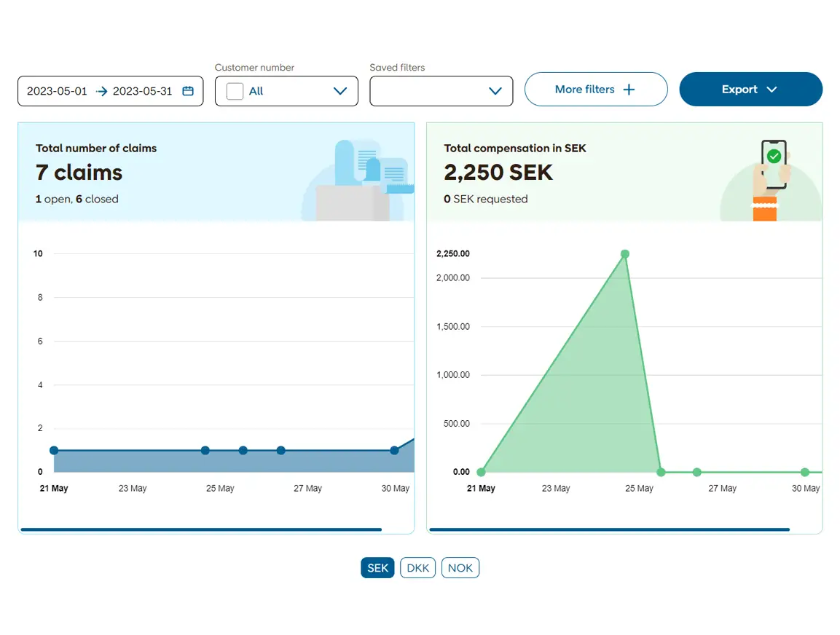This screenshot has width=840, height=635.
Task: Select the SEK currency toggle
Action: (x=377, y=568)
